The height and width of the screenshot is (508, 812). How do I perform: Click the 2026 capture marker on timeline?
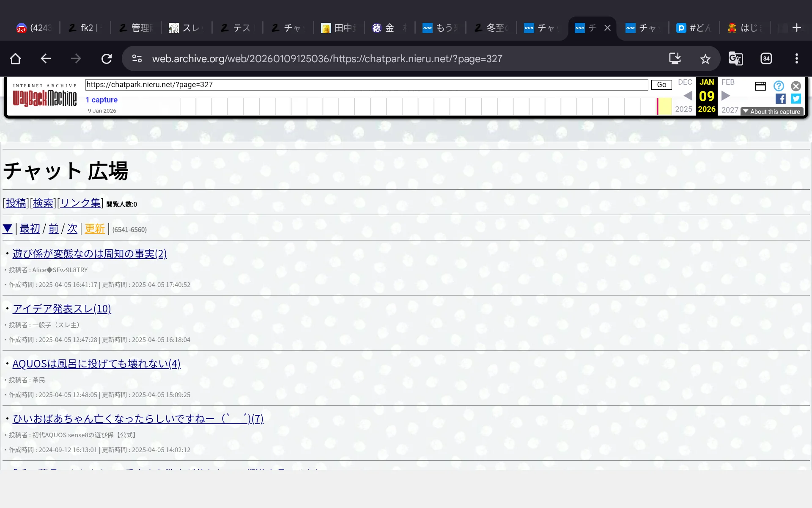[658, 106]
